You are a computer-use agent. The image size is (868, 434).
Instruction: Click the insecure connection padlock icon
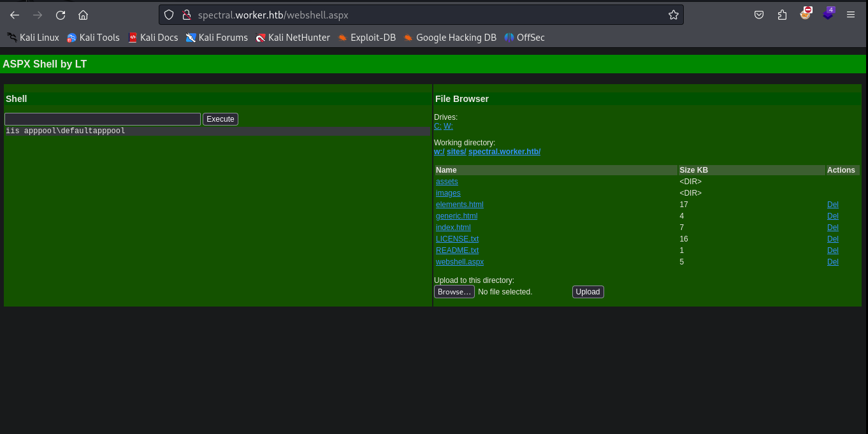click(x=186, y=15)
